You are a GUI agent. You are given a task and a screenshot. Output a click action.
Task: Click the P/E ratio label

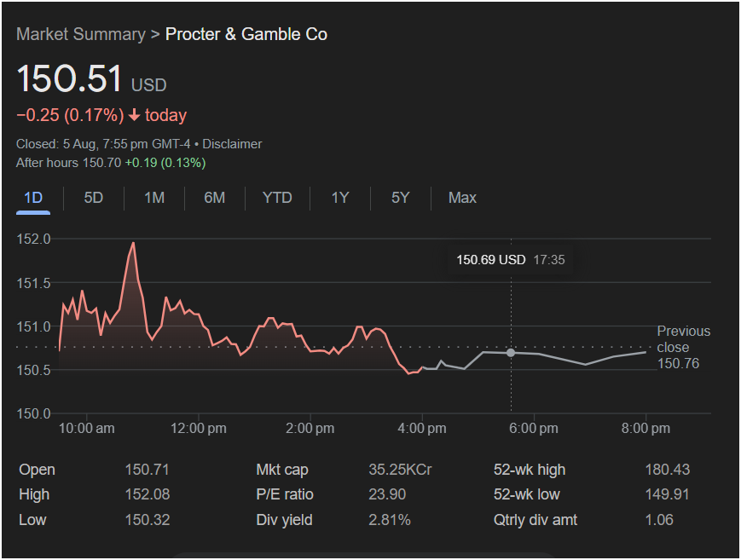click(x=285, y=494)
